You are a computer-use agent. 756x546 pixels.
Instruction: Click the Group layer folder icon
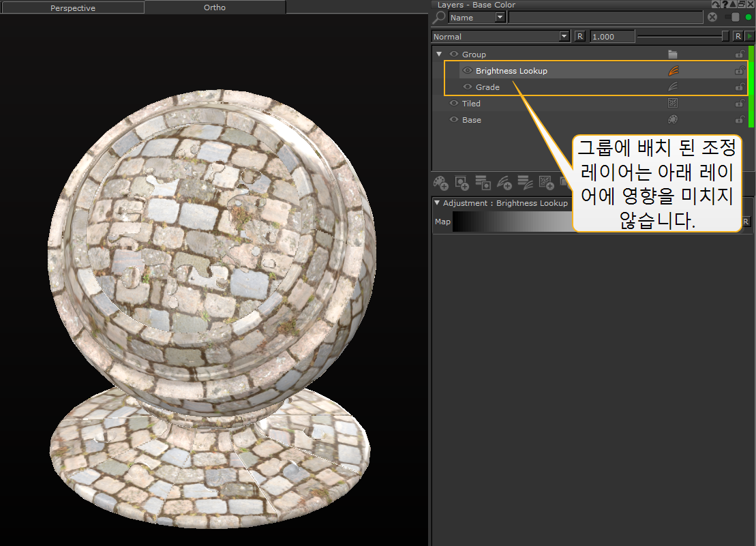673,55
